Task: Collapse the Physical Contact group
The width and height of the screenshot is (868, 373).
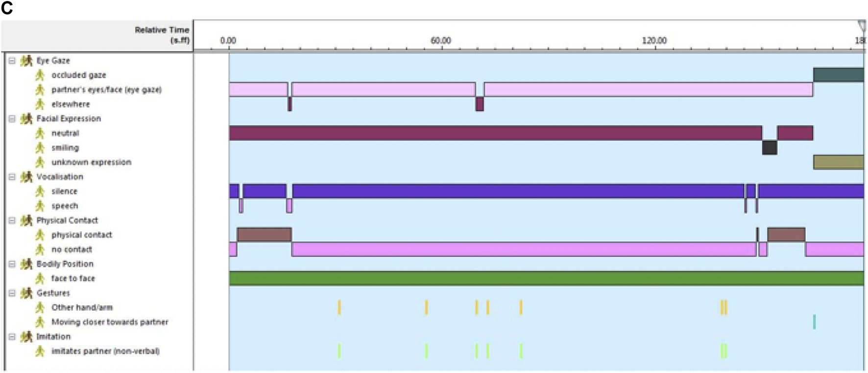Action: click(12, 221)
